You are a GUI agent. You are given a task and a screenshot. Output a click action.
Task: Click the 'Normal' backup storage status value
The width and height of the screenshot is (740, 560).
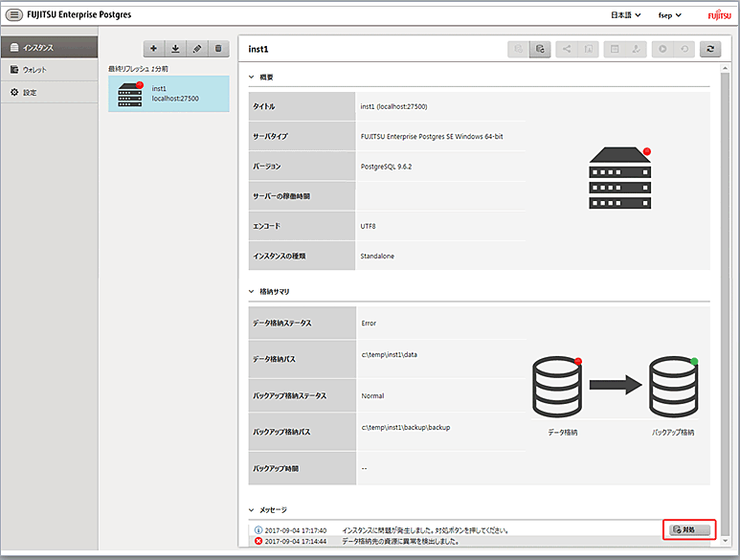tap(372, 395)
